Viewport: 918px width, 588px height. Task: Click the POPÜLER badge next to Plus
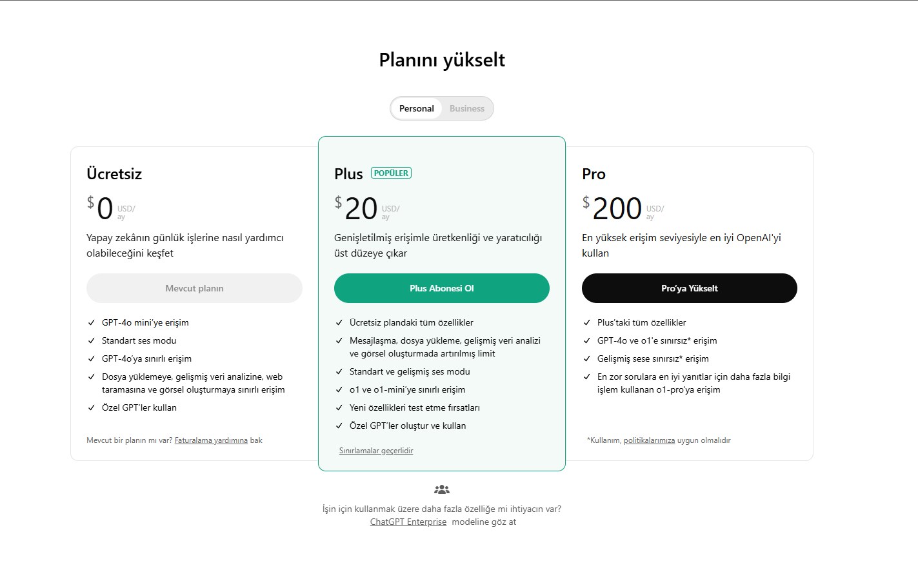point(391,173)
